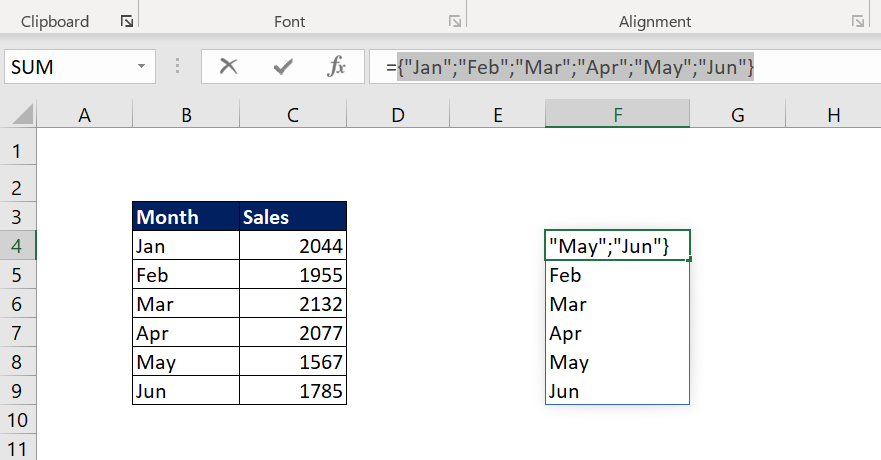Click the Month header cell
The height and width of the screenshot is (460, 881).
pyautogui.click(x=186, y=217)
